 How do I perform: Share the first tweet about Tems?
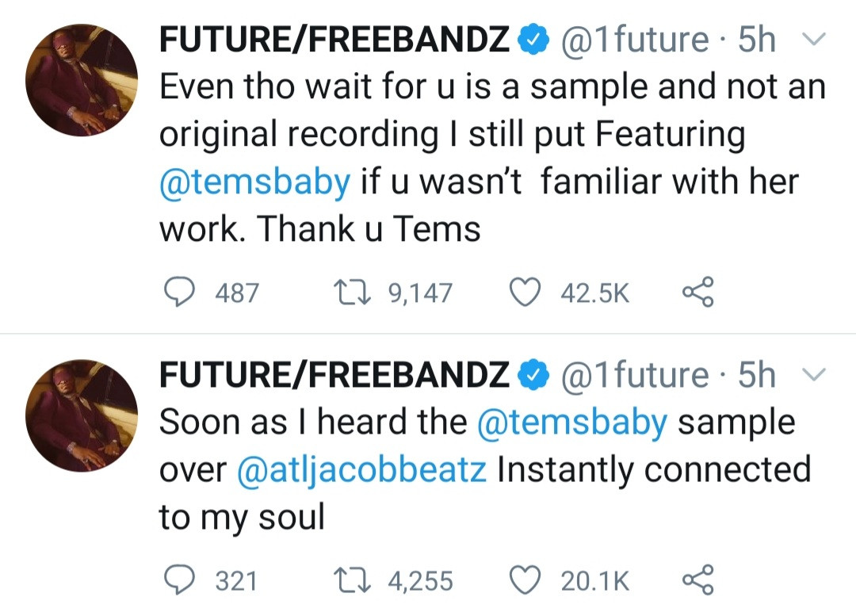tap(698, 293)
